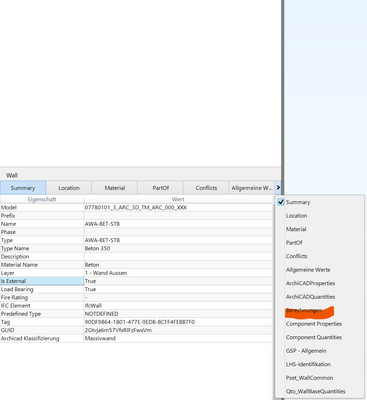Image resolution: width=367 pixels, height=400 pixels.
Task: Select the NOTDEFINED value cell
Action: [178, 314]
